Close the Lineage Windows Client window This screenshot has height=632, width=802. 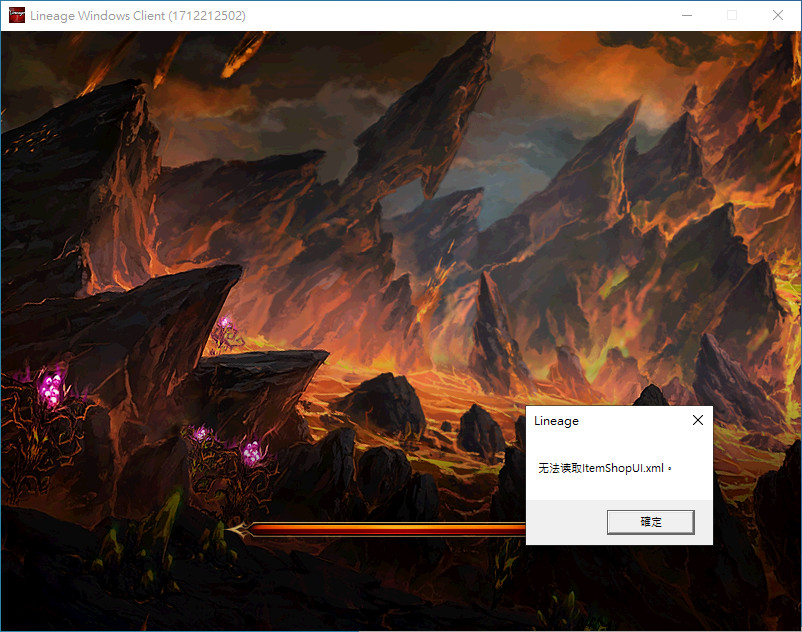pos(777,15)
